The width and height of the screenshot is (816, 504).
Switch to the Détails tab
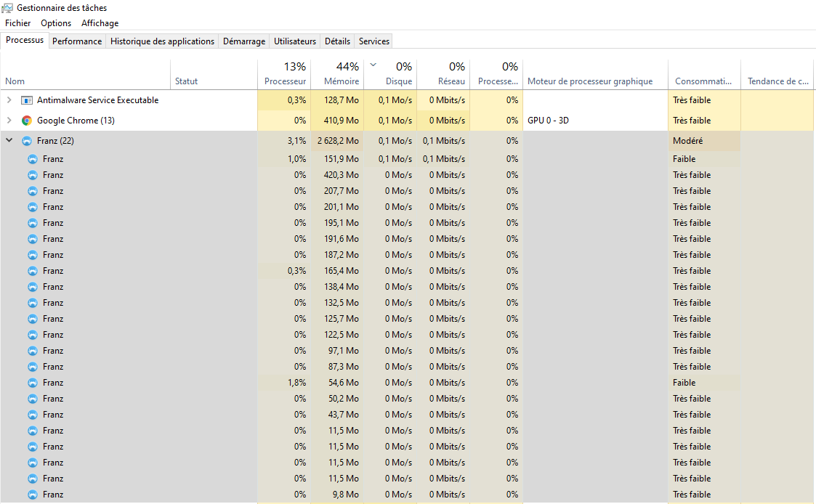pyautogui.click(x=337, y=41)
